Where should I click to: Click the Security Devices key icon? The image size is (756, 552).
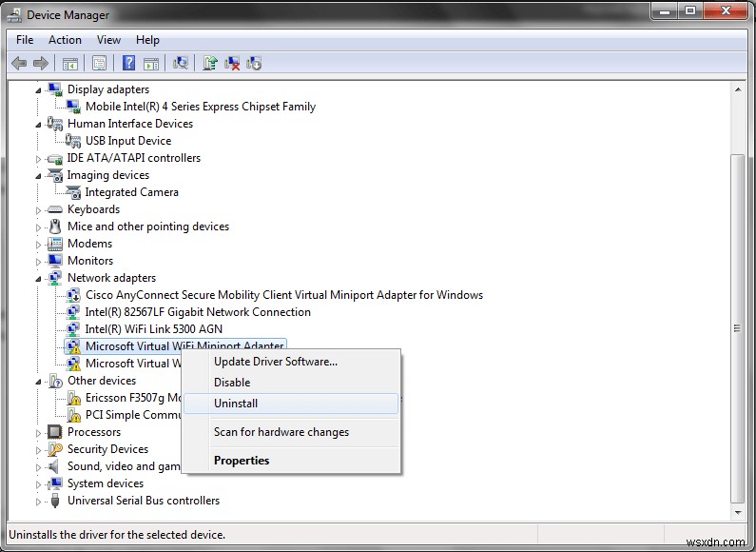click(55, 449)
